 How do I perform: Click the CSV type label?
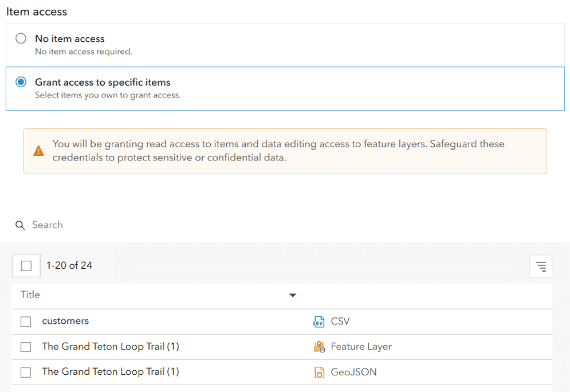click(x=340, y=321)
